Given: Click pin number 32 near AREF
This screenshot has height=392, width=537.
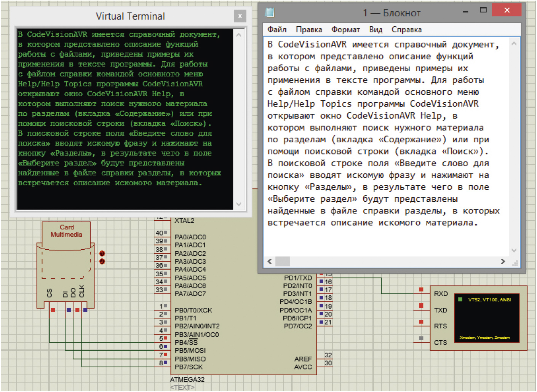Looking at the screenshot, I should pyautogui.click(x=328, y=355).
